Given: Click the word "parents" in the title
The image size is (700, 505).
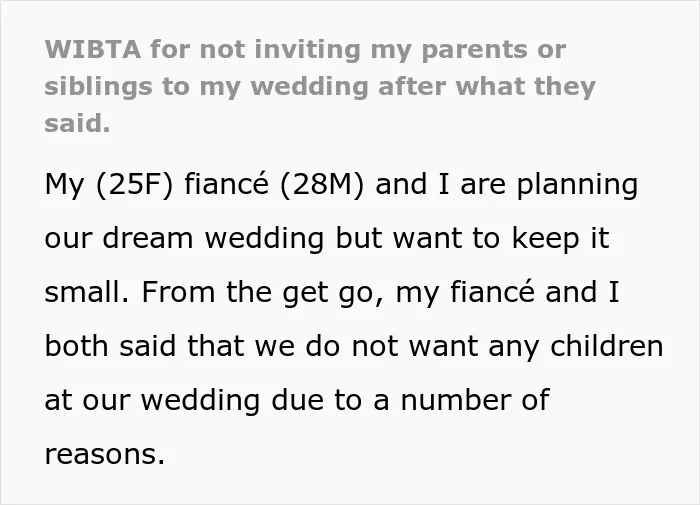Looking at the screenshot, I should point(474,50).
